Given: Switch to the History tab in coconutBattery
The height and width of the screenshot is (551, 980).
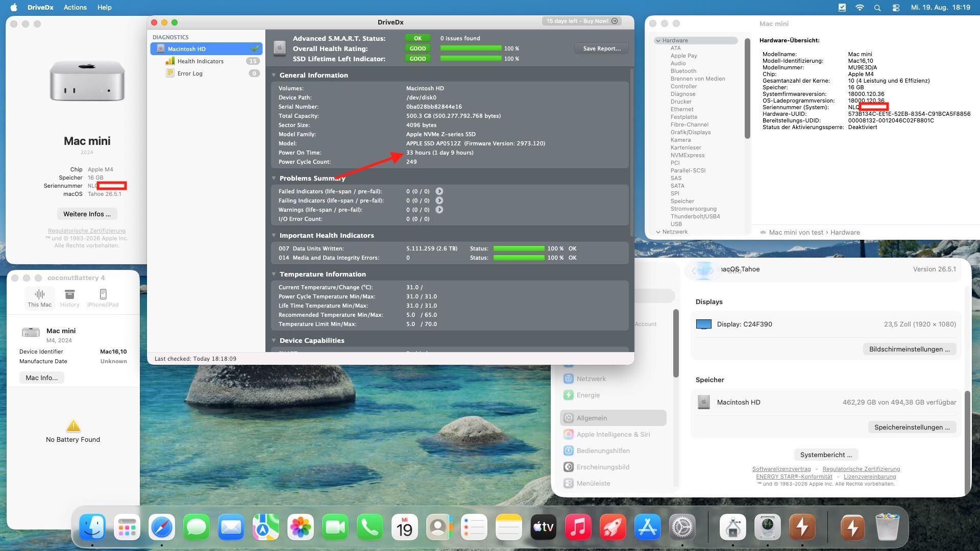Looking at the screenshot, I should [x=70, y=298].
